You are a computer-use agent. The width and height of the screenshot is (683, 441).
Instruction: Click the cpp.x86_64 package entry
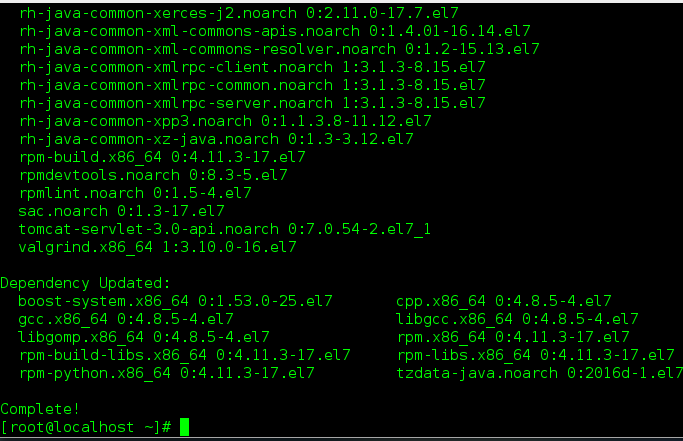click(x=504, y=302)
